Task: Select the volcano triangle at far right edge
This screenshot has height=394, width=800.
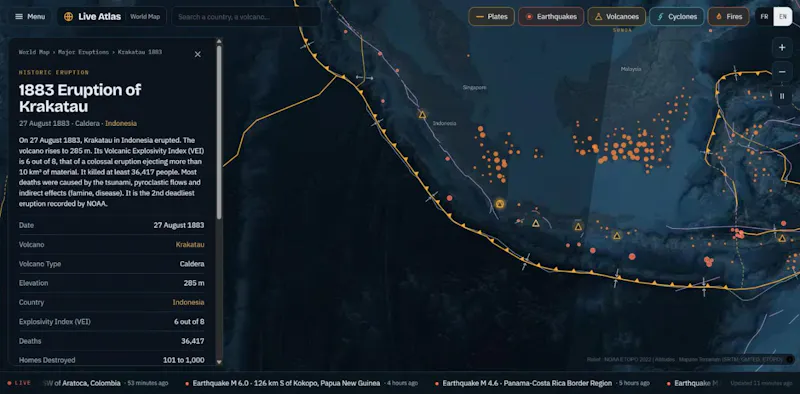Action: (782, 238)
